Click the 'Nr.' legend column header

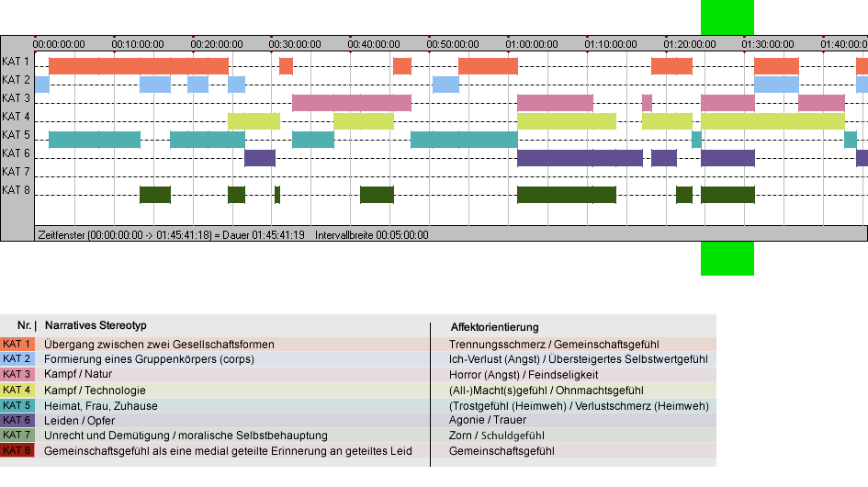[x=24, y=325]
